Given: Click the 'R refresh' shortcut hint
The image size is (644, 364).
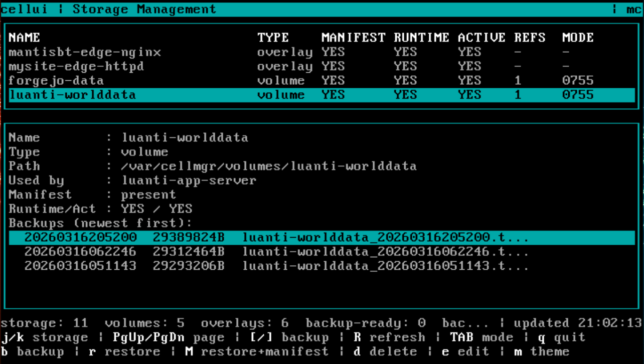Looking at the screenshot, I should 389,337.
